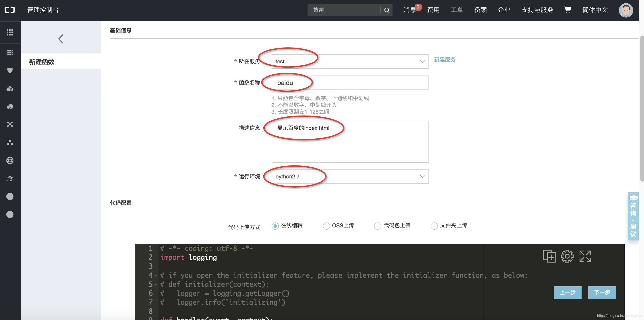The image size is (644, 320).
Task: Click the 下一步 button
Action: tap(602, 292)
